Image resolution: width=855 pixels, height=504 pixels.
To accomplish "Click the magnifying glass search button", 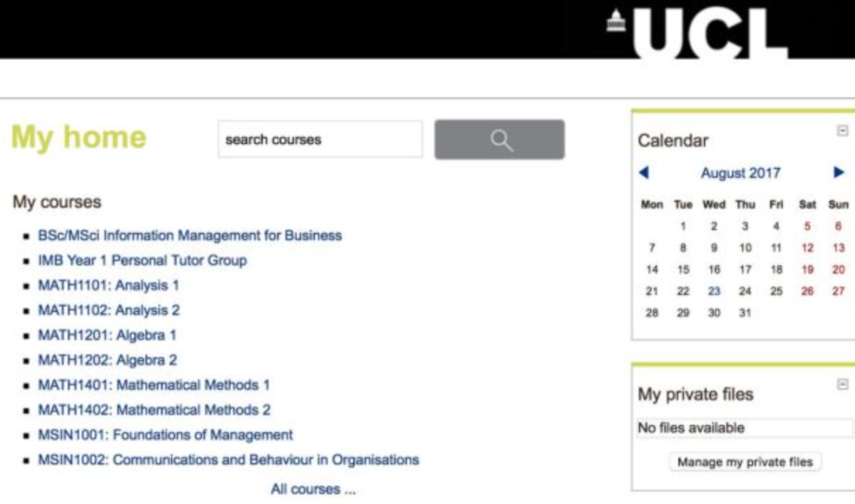I will (x=500, y=139).
